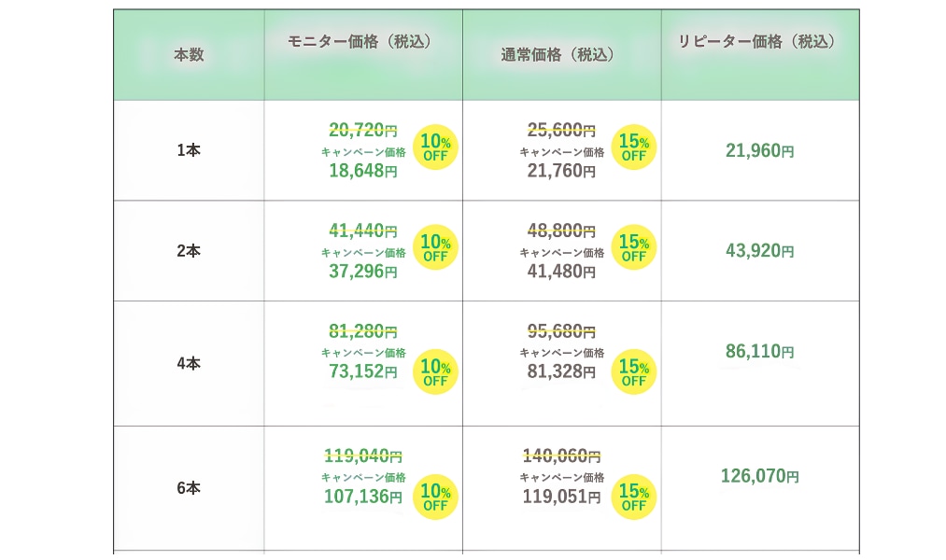Select the 本数 column header
Image resolution: width=946 pixels, height=560 pixels.
(x=189, y=55)
